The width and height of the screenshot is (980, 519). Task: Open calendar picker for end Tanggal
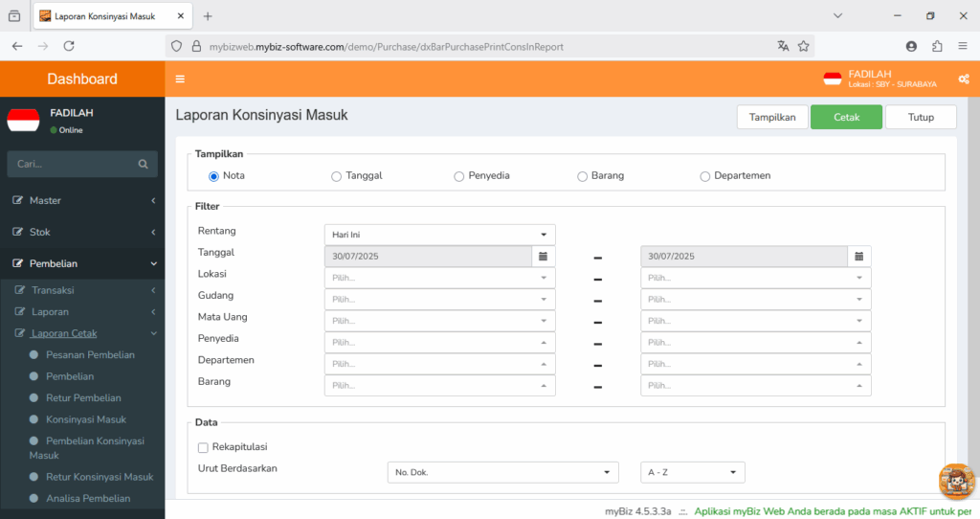[x=859, y=257]
